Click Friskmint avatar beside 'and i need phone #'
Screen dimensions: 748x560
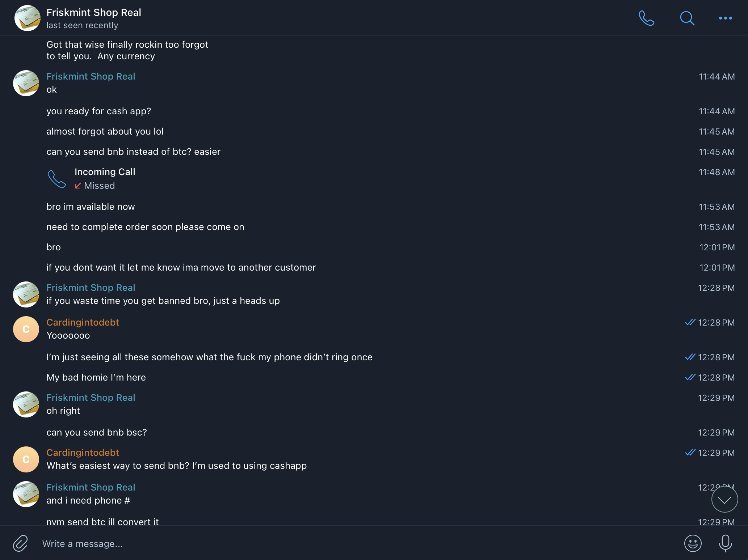(x=26, y=494)
